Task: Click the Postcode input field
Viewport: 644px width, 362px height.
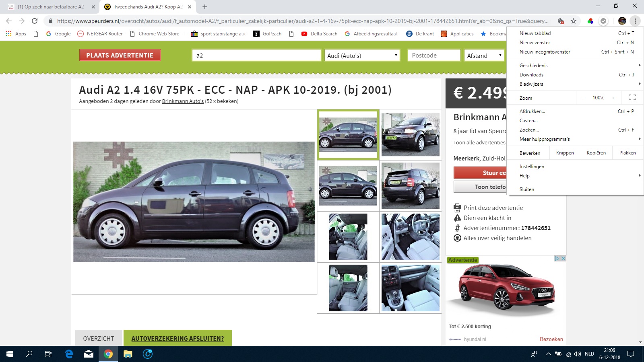Action: pyautogui.click(x=434, y=56)
